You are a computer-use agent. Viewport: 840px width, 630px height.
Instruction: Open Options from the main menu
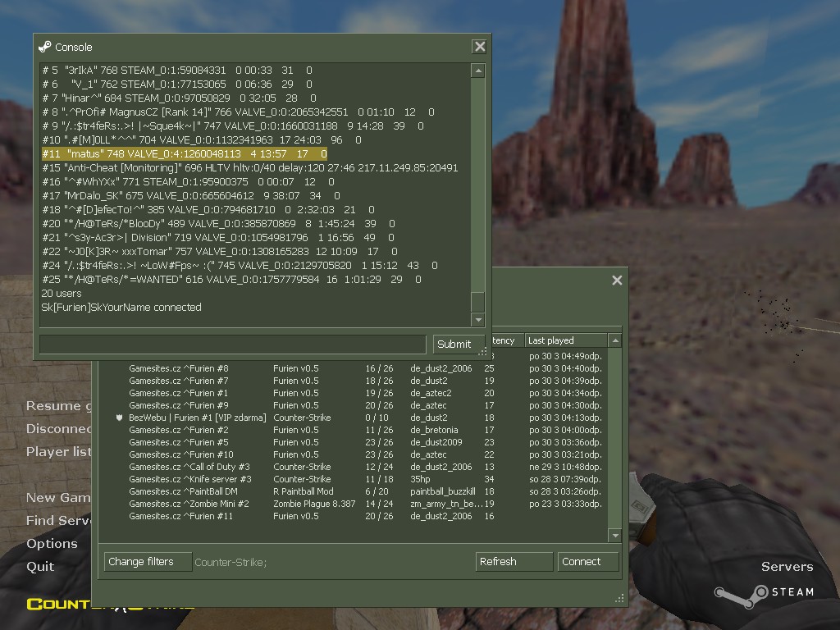52,544
